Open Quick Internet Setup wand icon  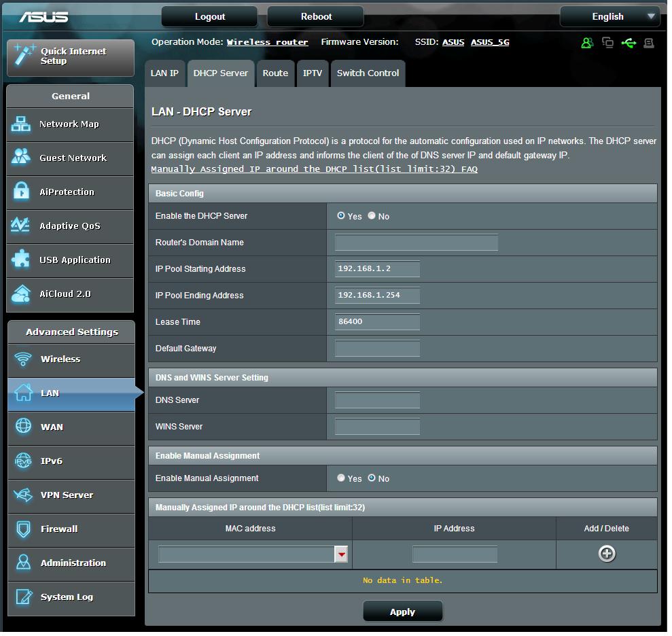[24, 55]
